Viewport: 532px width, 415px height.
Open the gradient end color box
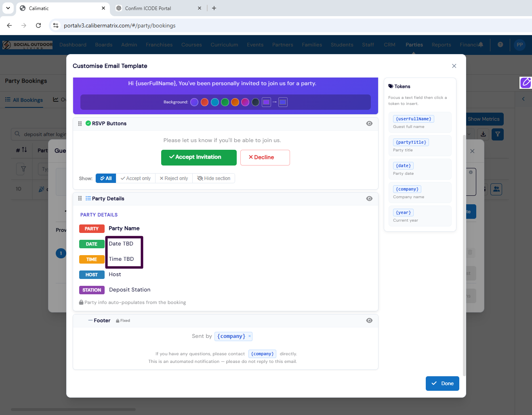pos(283,102)
